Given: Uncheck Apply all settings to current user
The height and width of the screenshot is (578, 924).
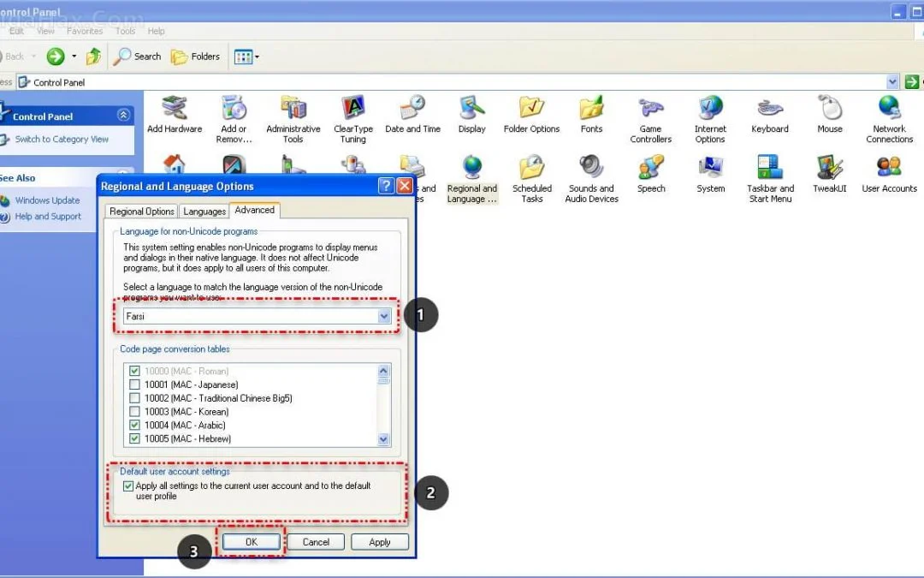Looking at the screenshot, I should coord(128,486).
